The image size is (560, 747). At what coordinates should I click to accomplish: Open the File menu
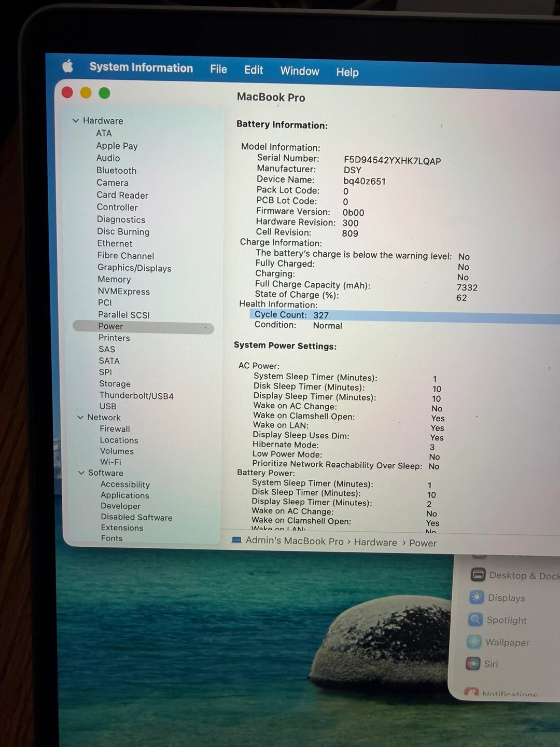(219, 69)
